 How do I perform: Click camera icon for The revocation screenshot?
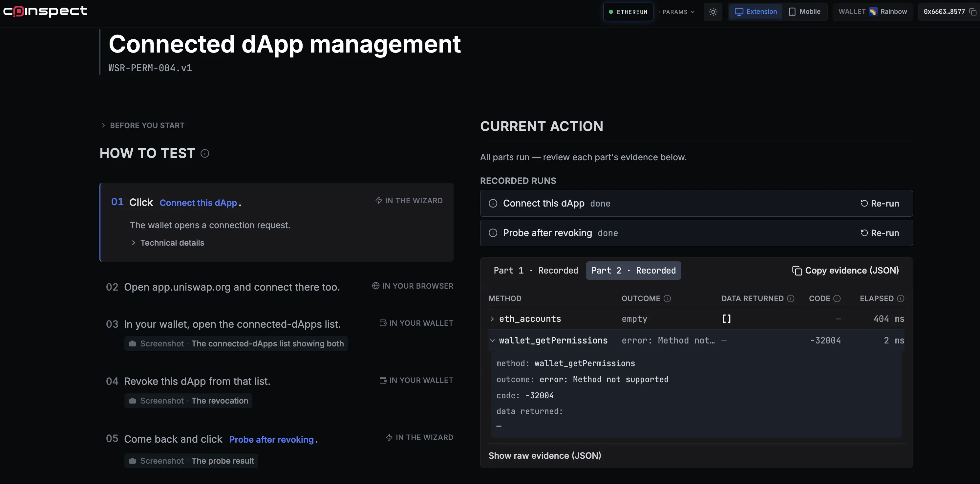132,401
